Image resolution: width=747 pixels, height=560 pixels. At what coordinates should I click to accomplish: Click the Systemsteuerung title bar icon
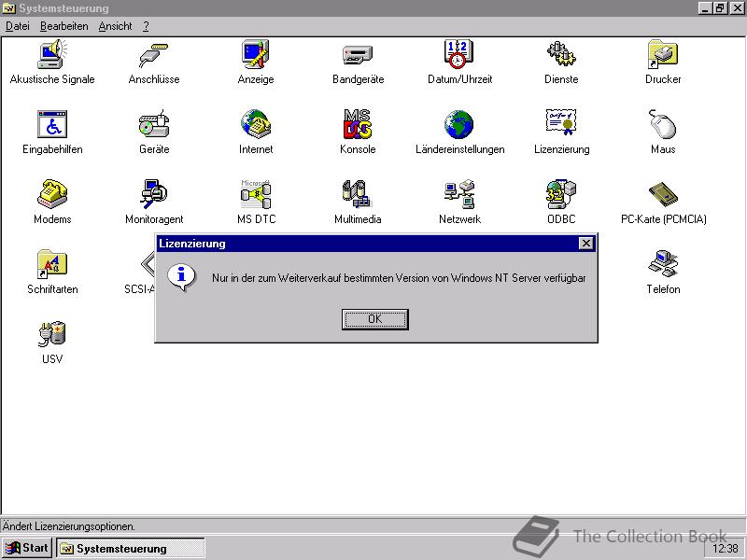9,8
